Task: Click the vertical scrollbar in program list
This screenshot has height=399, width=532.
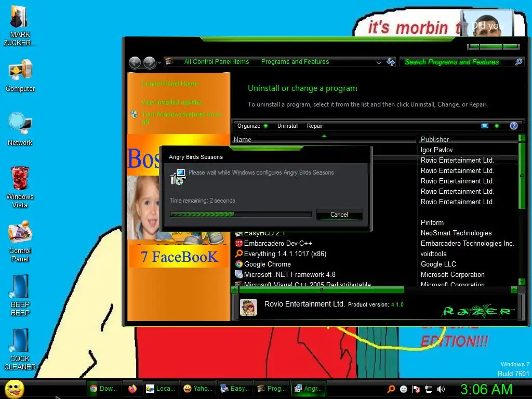Action: [522, 176]
